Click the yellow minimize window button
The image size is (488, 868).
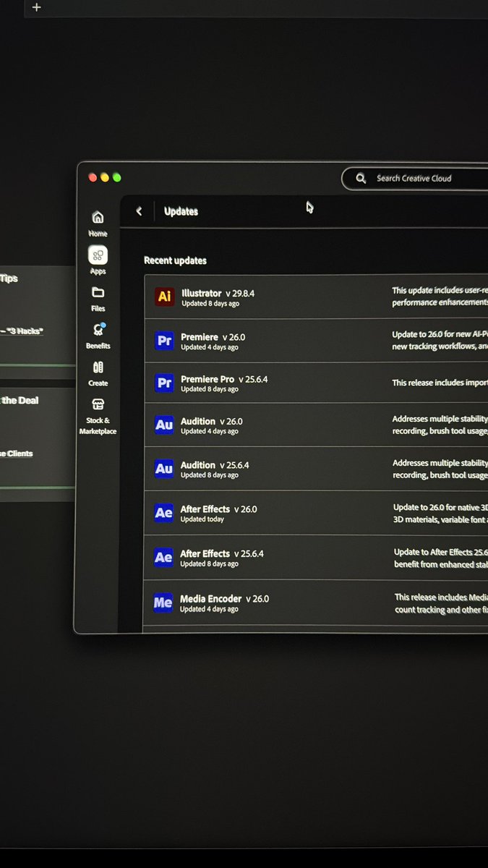[104, 177]
